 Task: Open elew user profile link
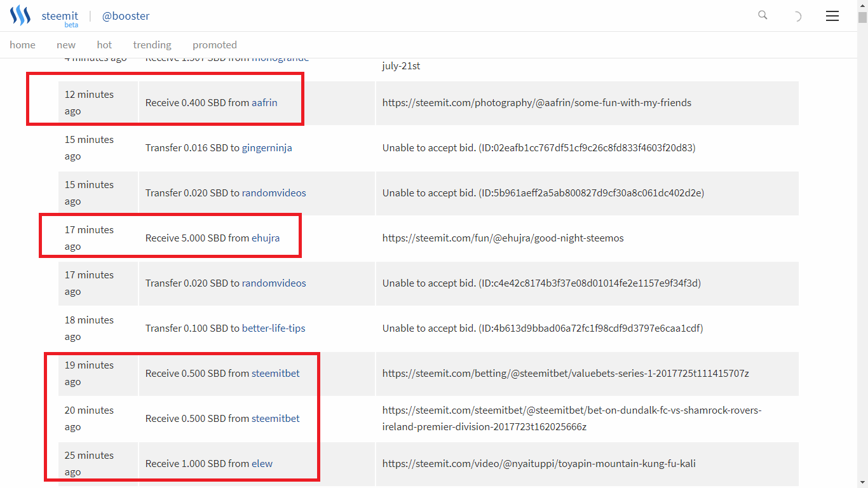point(262,463)
